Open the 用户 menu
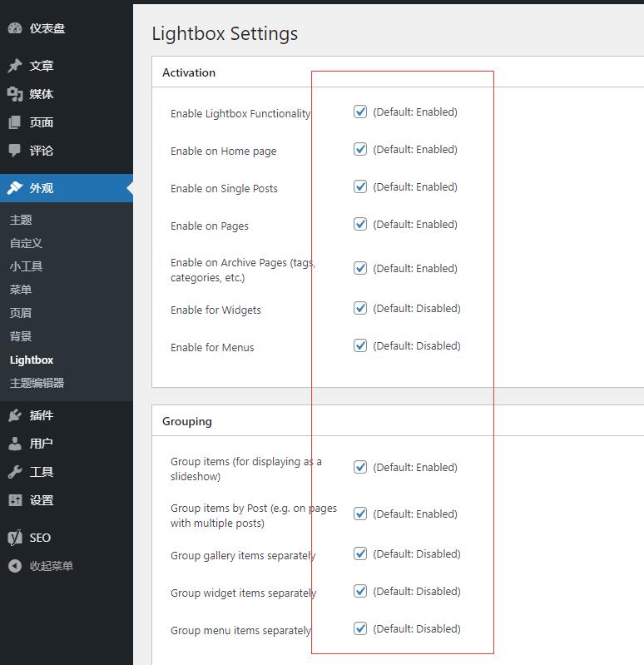Viewport: 644px width, 665px height. 67,444
